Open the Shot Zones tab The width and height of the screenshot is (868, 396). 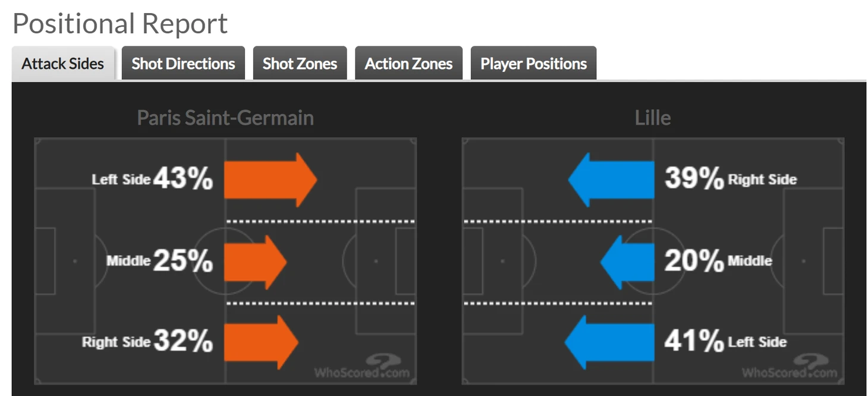[300, 64]
